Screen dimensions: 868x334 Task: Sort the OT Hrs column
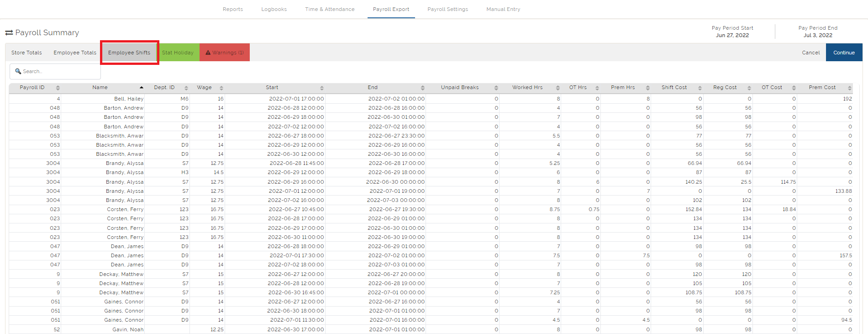597,88
